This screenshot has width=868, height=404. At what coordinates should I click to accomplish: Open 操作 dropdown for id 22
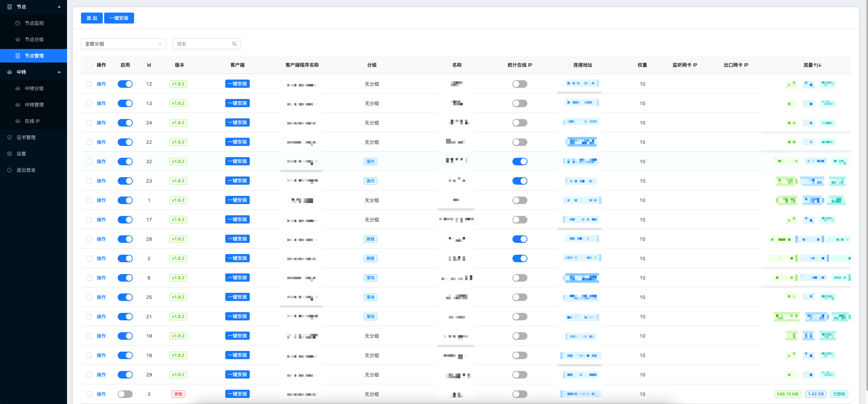pos(101,142)
